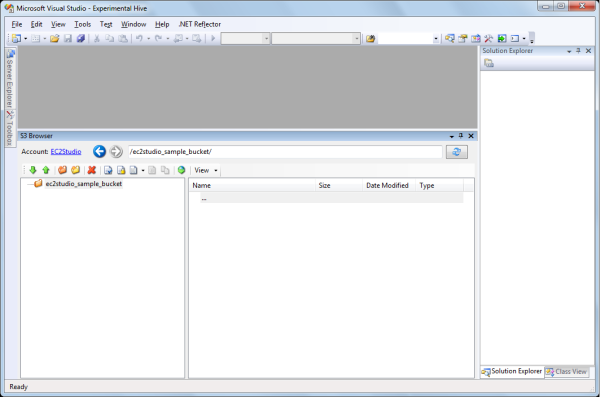Switch to the Class View tab

point(567,372)
